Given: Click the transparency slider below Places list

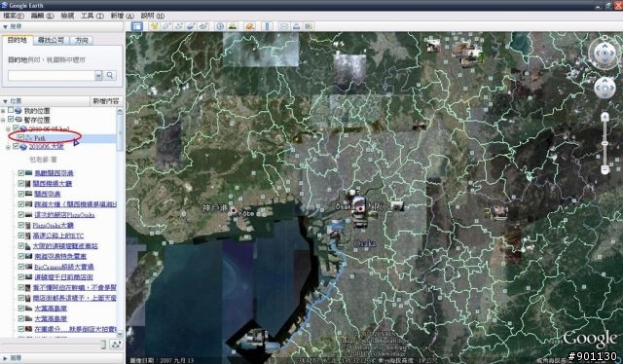Looking at the screenshot, I should pos(55,345).
